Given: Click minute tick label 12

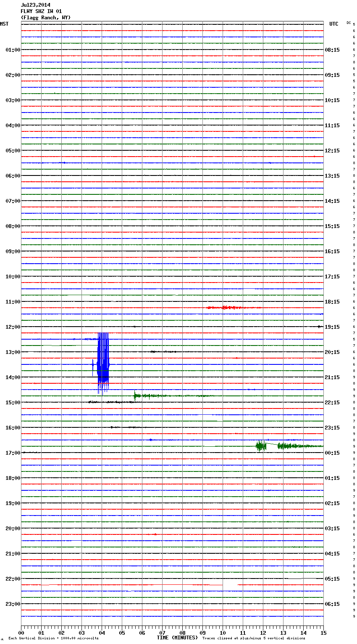Looking at the screenshot, I should [x=263, y=633].
